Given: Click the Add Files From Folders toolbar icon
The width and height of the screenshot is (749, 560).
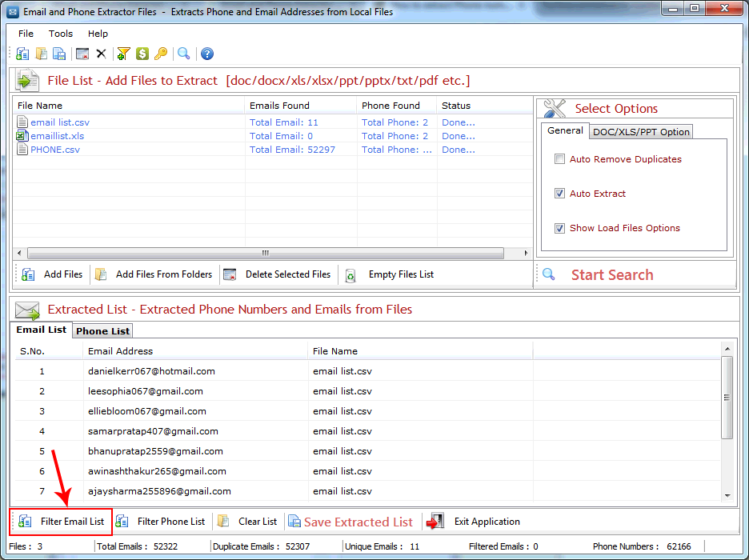Looking at the screenshot, I should point(42,54).
